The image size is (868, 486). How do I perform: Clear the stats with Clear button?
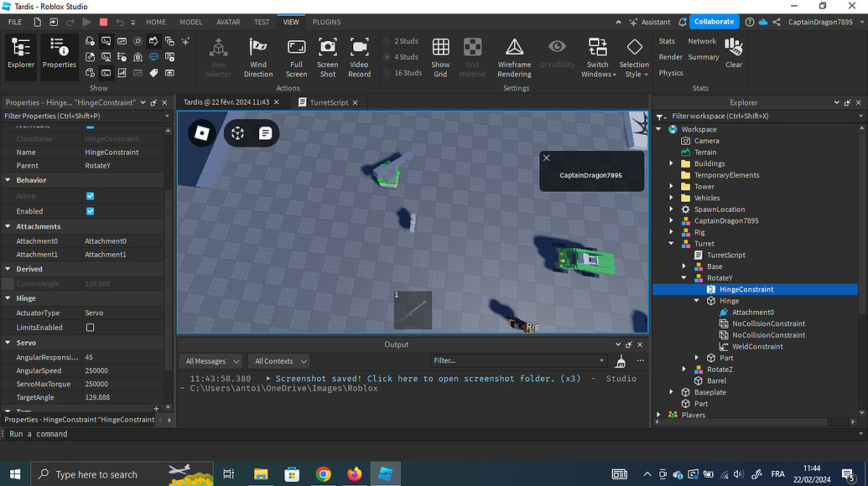tap(734, 53)
